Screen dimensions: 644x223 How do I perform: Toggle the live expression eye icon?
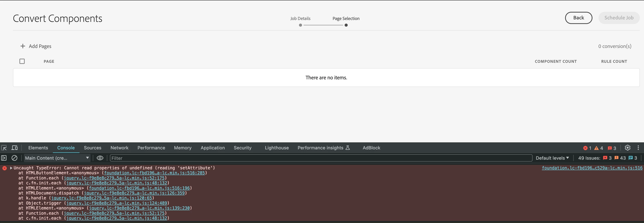click(100, 158)
